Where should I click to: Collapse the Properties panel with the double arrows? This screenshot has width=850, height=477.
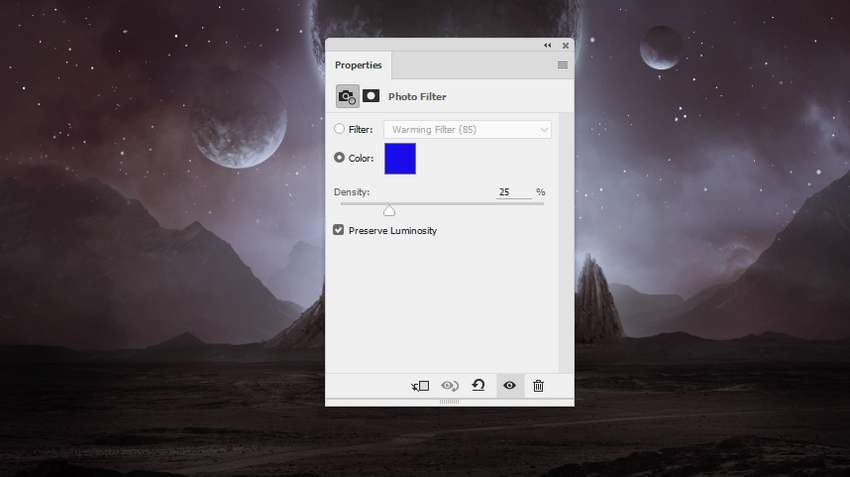click(548, 46)
